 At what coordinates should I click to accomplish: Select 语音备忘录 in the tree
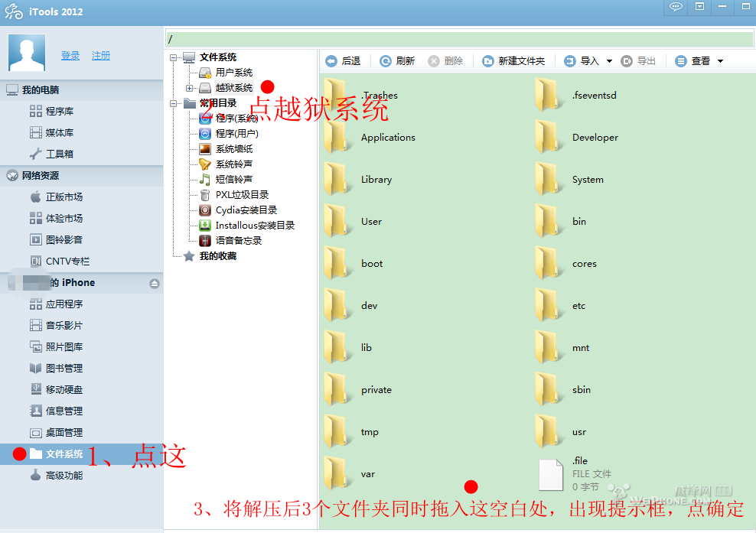[x=238, y=240]
